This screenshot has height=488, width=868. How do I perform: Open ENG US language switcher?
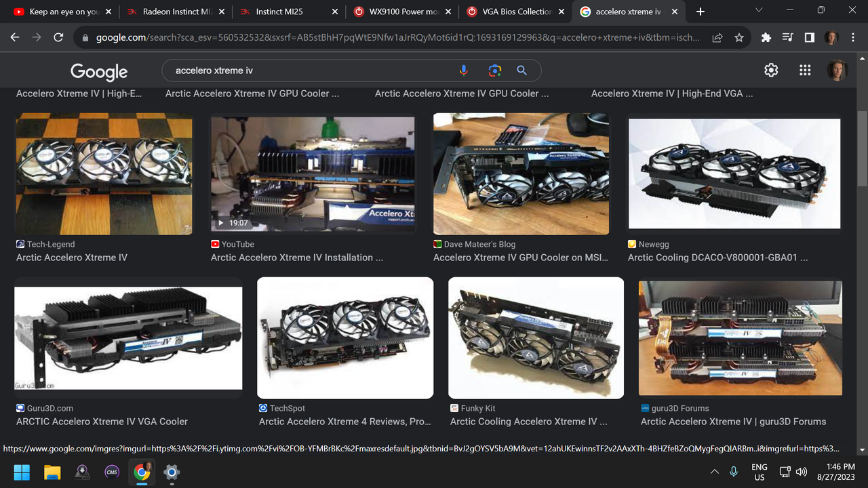(x=759, y=472)
